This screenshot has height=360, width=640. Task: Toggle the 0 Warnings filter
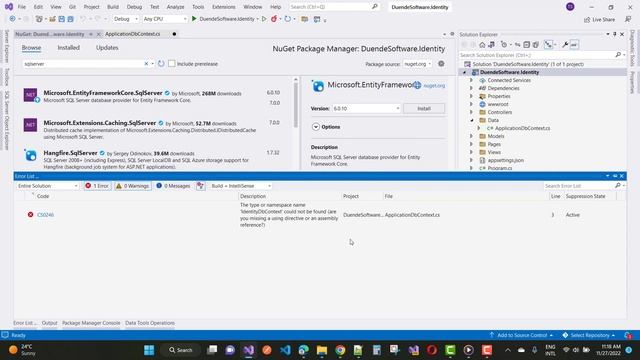[133, 186]
